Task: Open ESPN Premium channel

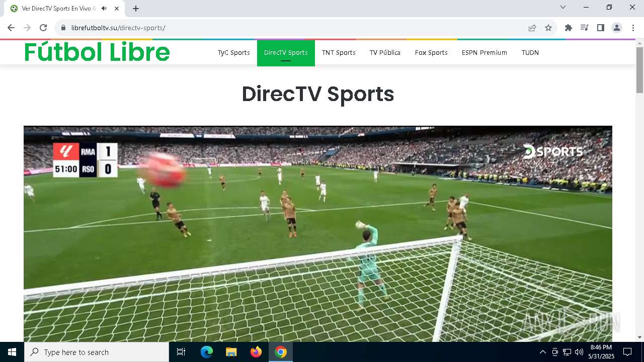Action: pos(485,53)
